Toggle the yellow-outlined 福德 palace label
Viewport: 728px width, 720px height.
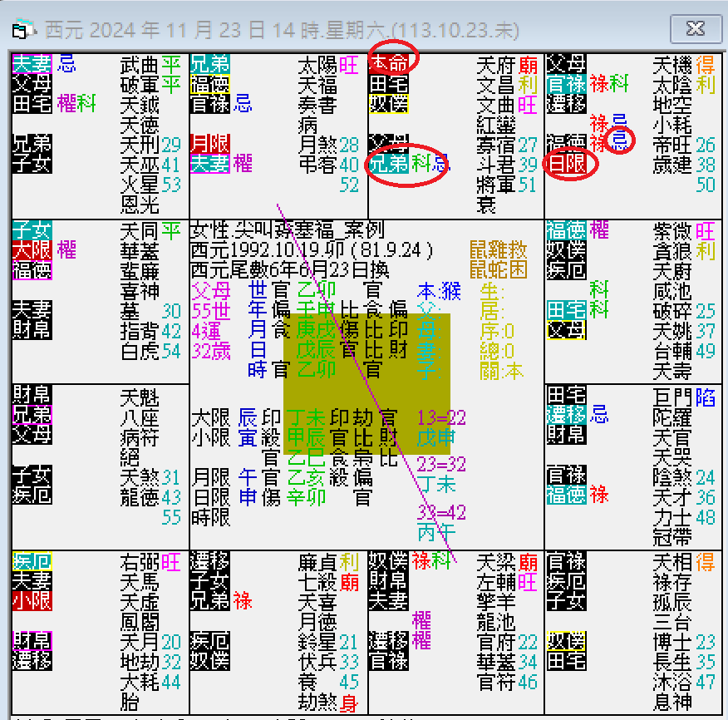click(209, 84)
